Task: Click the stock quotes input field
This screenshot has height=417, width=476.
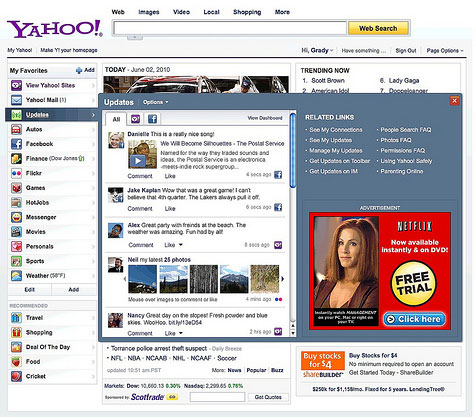Action: (217, 397)
